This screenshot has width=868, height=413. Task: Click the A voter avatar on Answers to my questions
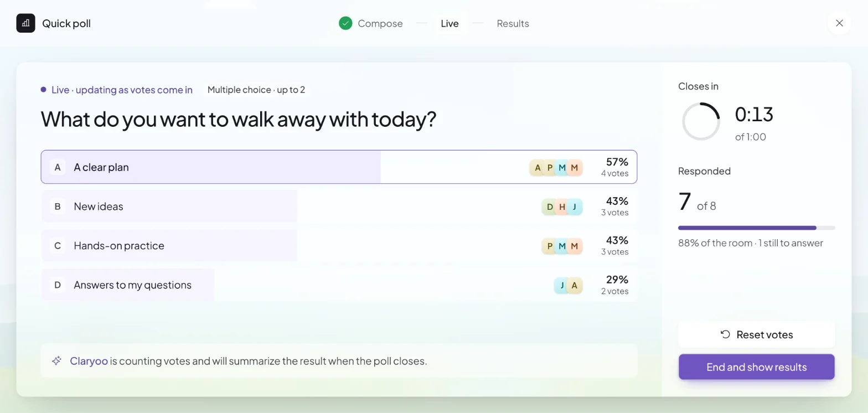pyautogui.click(x=574, y=286)
